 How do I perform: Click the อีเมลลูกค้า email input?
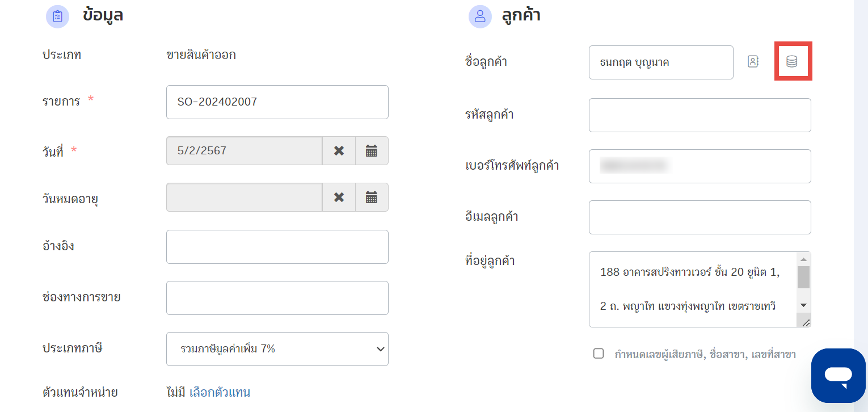point(700,217)
